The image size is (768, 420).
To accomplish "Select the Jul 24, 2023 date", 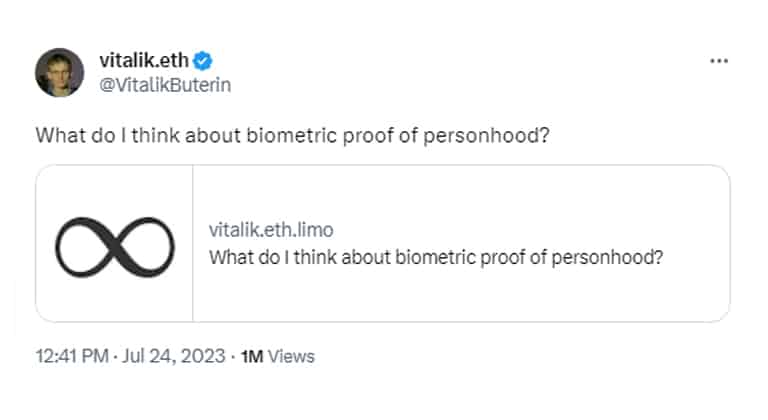I will [173, 356].
